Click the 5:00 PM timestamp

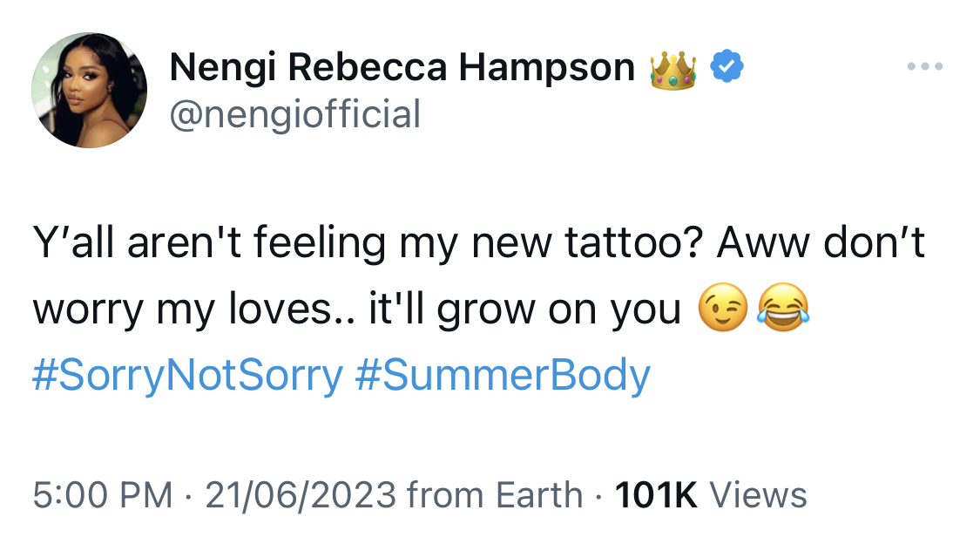pos(103,495)
